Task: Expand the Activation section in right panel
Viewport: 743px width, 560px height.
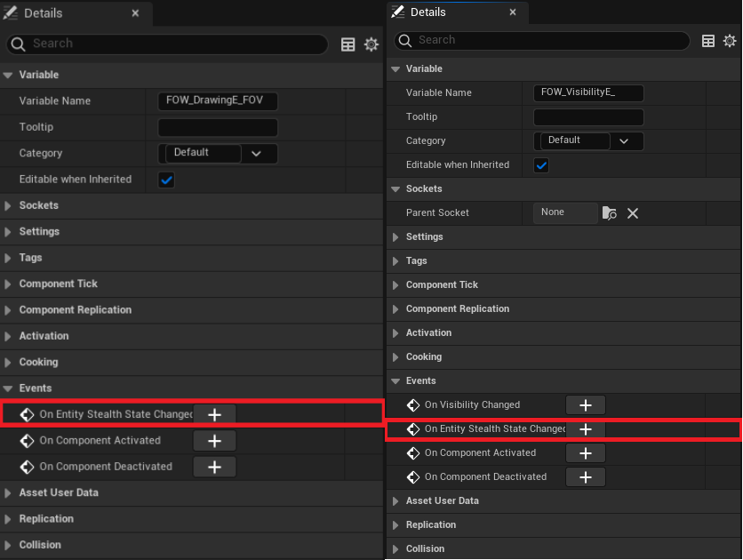Action: click(395, 333)
